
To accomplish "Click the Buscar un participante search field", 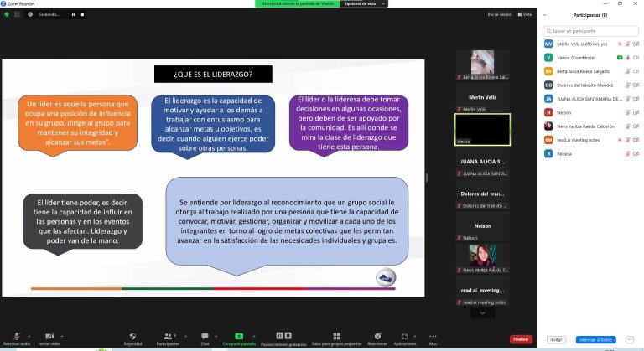I will point(591,31).
